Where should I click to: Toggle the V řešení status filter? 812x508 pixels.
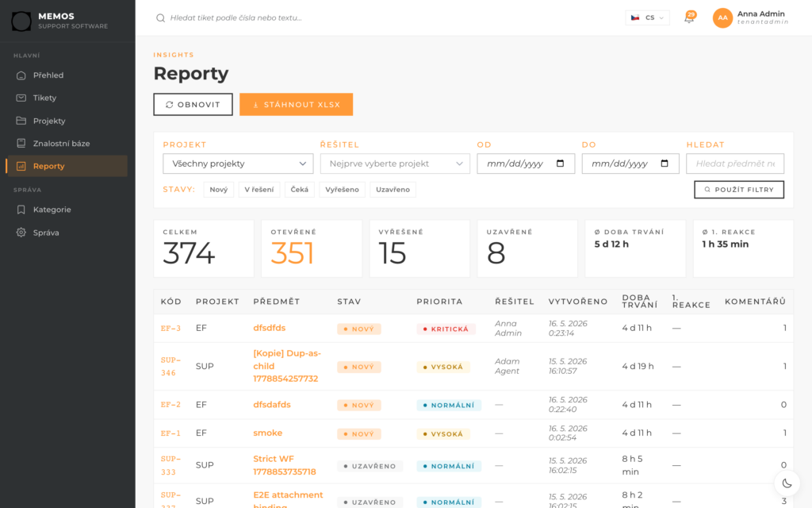tap(259, 190)
